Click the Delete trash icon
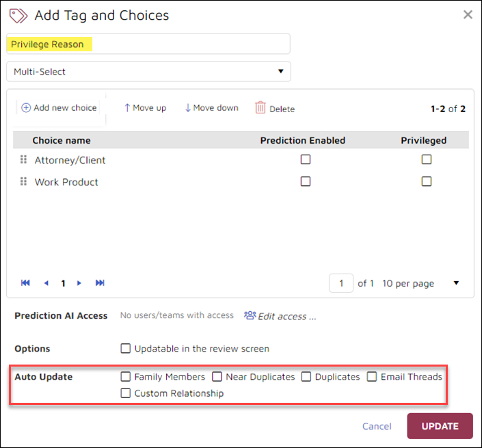482x448 pixels. [x=260, y=108]
